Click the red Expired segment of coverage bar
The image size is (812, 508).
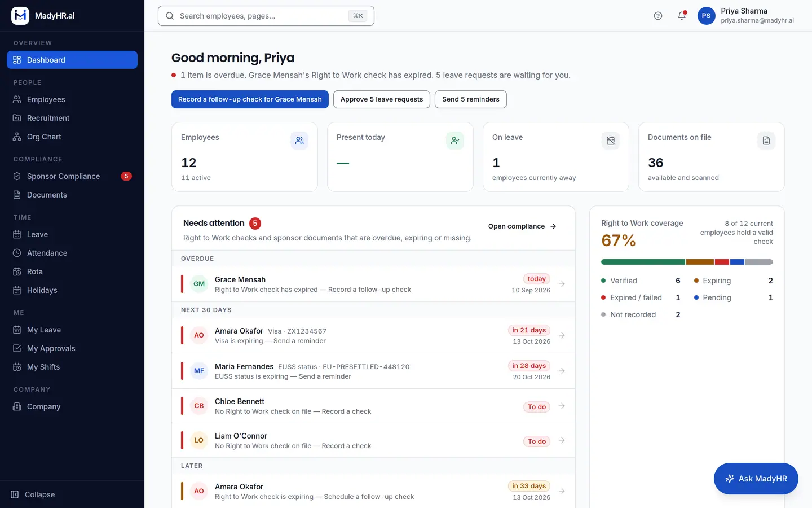(x=722, y=262)
